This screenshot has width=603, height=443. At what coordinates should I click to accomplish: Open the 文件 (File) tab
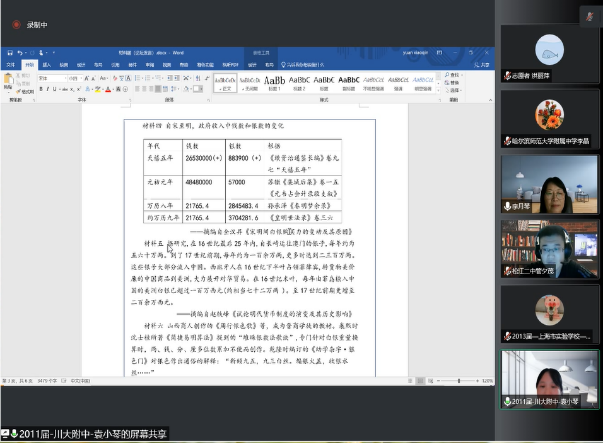point(11,65)
